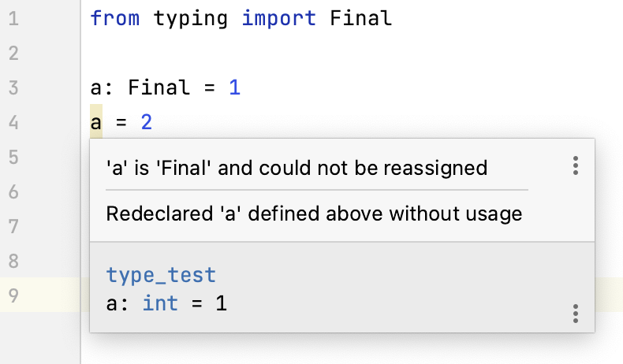Click line number 1 in the gutter
The width and height of the screenshot is (623, 364).
click(13, 17)
